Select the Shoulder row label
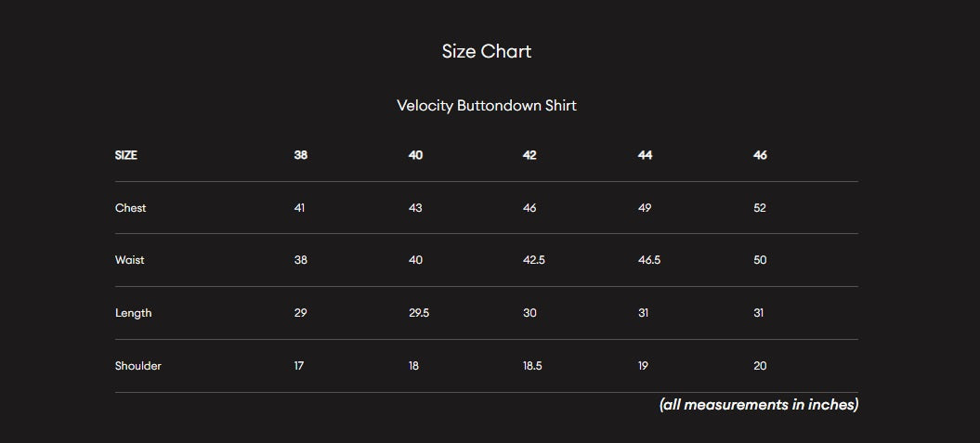This screenshot has width=980, height=443. 138,366
